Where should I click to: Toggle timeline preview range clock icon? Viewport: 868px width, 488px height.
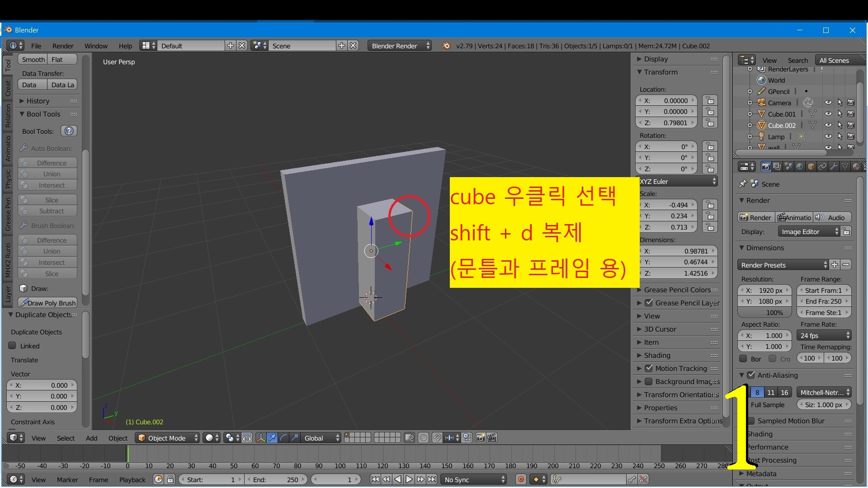(x=158, y=479)
